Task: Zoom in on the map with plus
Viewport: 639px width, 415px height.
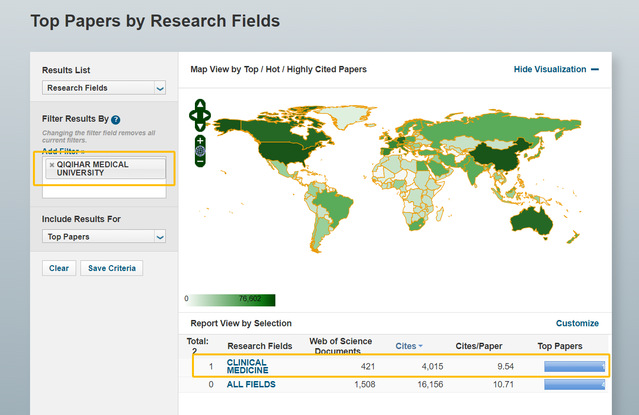Action: click(x=200, y=140)
